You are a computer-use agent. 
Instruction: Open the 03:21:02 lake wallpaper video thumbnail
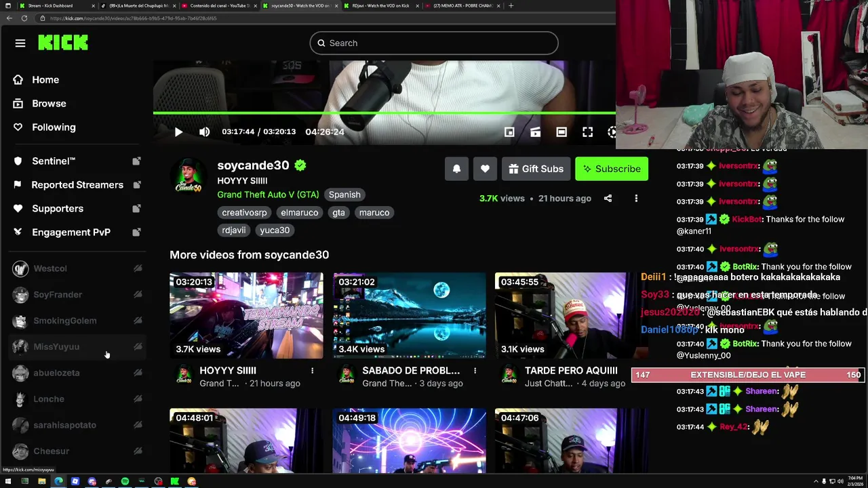pyautogui.click(x=409, y=316)
